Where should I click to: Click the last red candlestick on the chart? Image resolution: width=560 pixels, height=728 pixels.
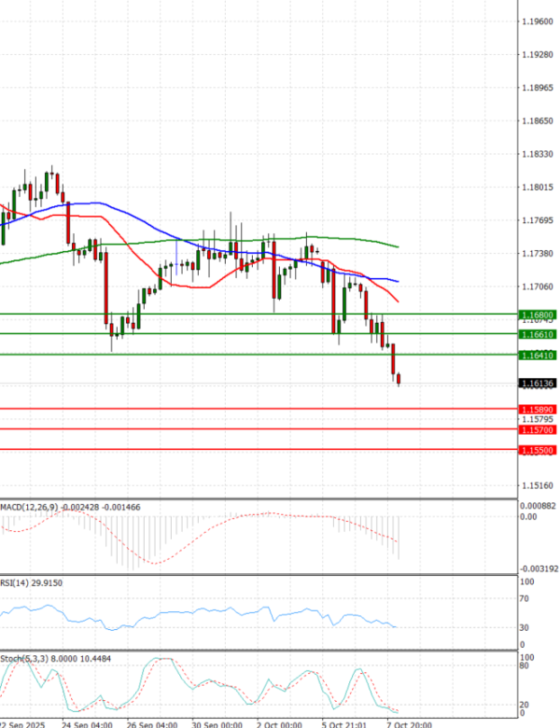(399, 378)
